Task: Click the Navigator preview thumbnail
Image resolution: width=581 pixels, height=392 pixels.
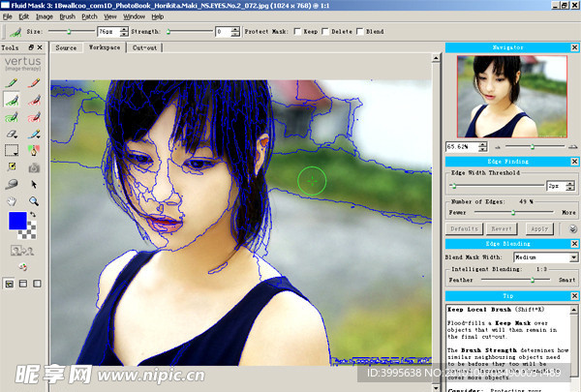Action: tap(511, 97)
